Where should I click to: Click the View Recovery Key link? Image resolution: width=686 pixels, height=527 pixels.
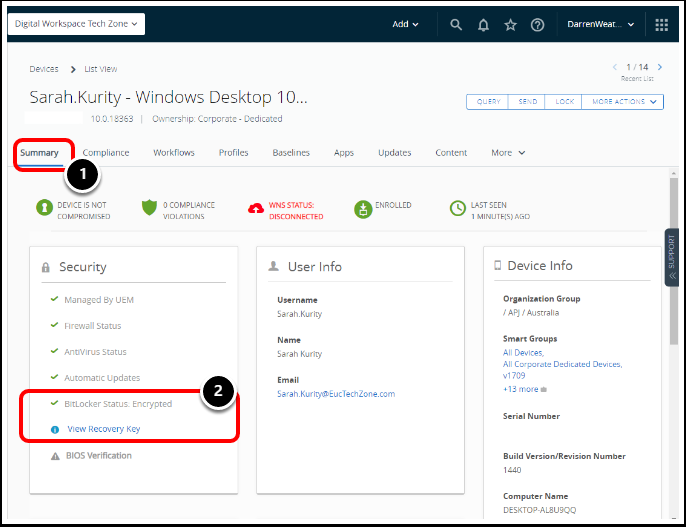coord(103,429)
